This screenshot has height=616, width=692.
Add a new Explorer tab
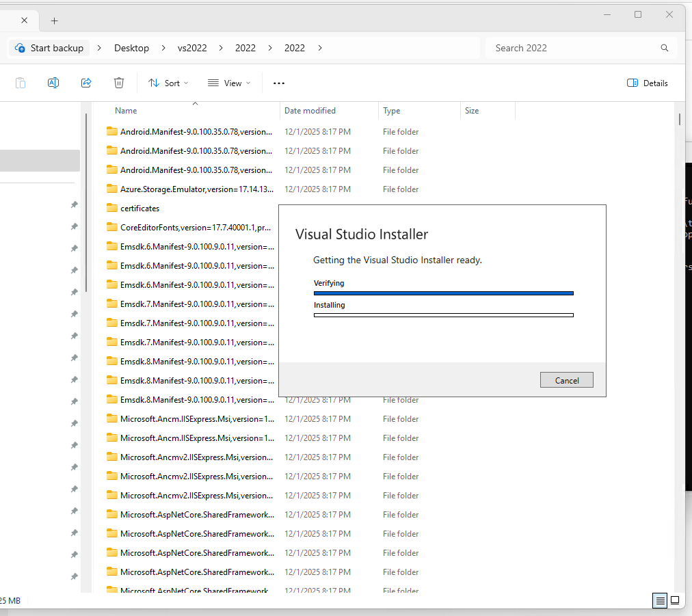(x=54, y=21)
